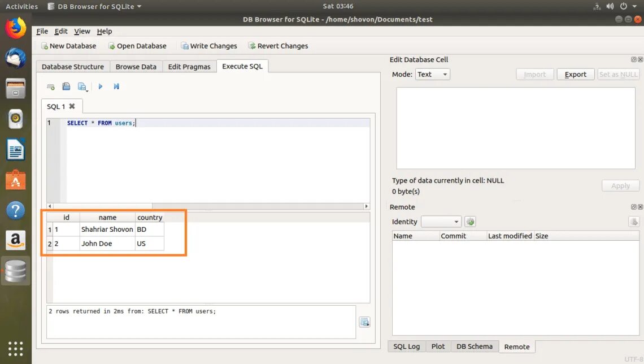Open Firefox from the dock
The width and height of the screenshot is (644, 364).
point(16,28)
